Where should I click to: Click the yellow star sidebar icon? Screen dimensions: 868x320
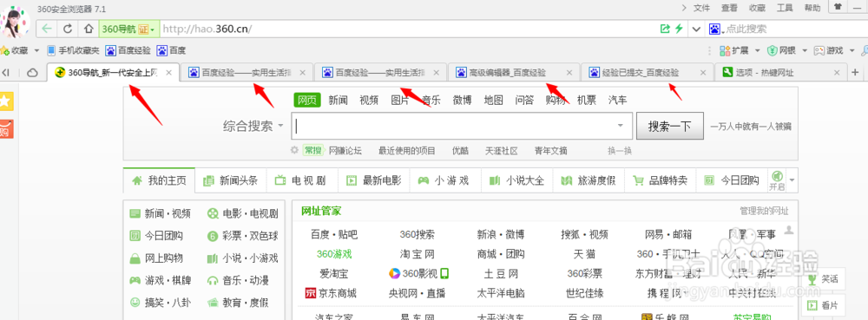(5, 101)
